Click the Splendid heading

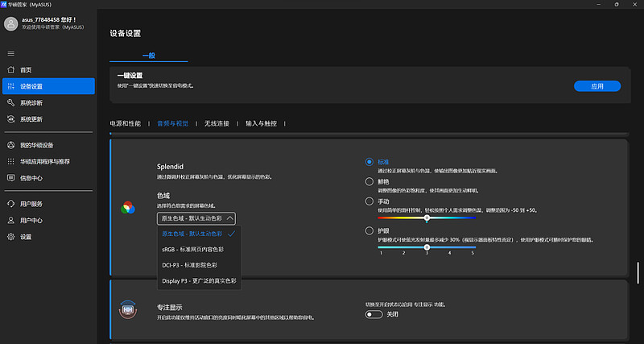170,167
